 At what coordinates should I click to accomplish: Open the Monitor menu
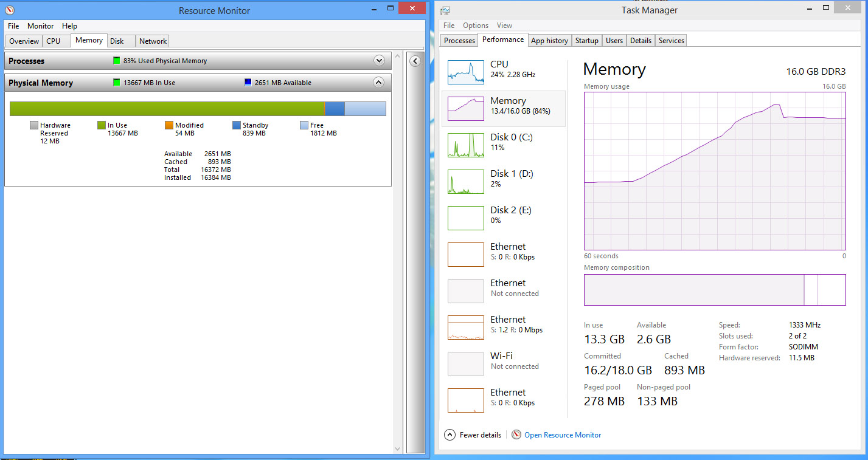[41, 26]
